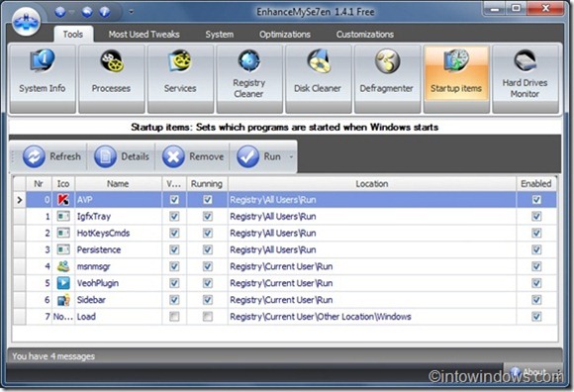This screenshot has width=574, height=392.
Task: Disable msnmsgr via its Enabled checkbox
Action: click(x=536, y=266)
